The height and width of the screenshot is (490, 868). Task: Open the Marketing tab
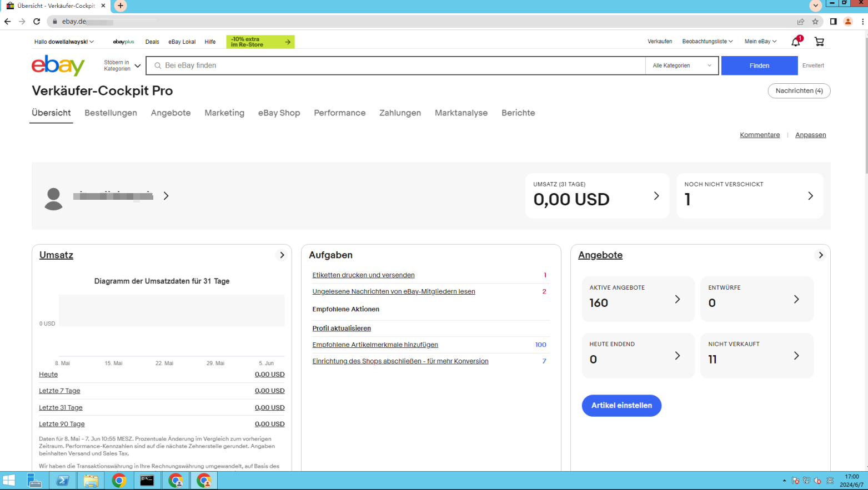tap(224, 113)
